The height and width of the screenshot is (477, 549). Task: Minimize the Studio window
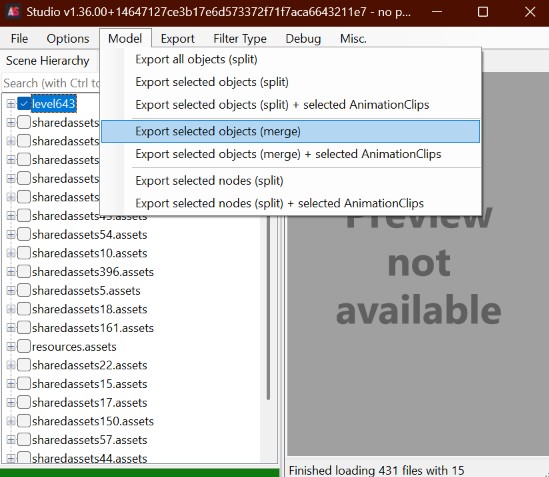(x=437, y=12)
